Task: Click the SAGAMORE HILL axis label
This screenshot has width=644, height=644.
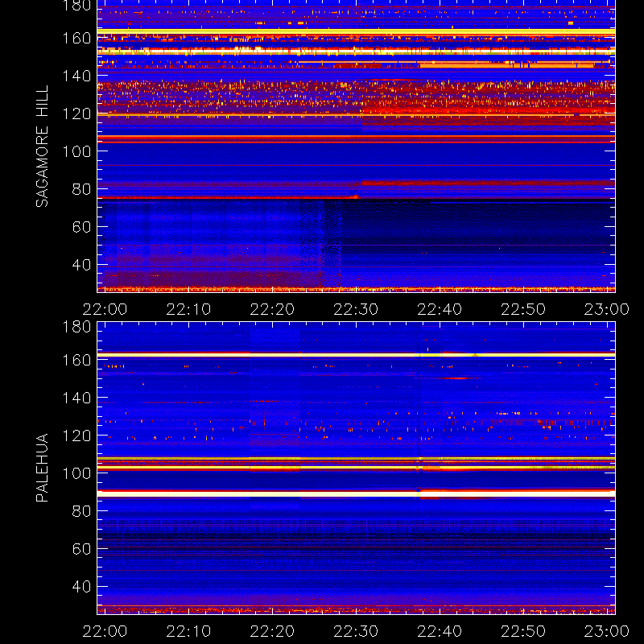Action: pos(43,147)
